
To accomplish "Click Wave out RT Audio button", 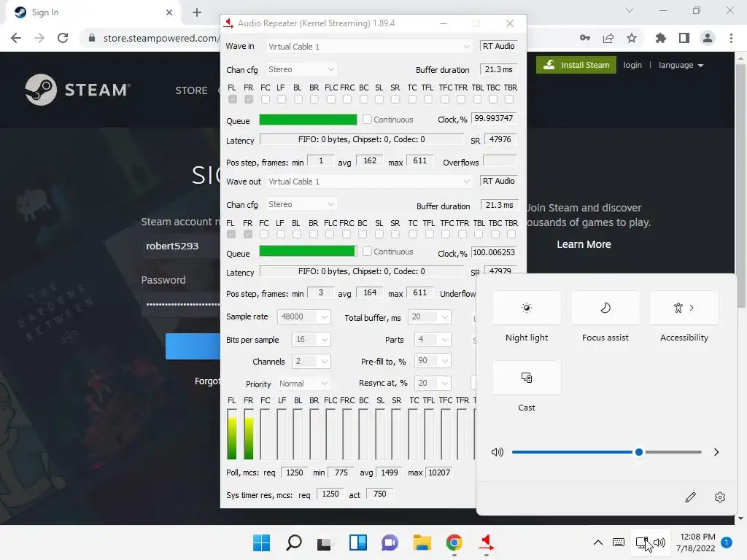I will click(498, 181).
